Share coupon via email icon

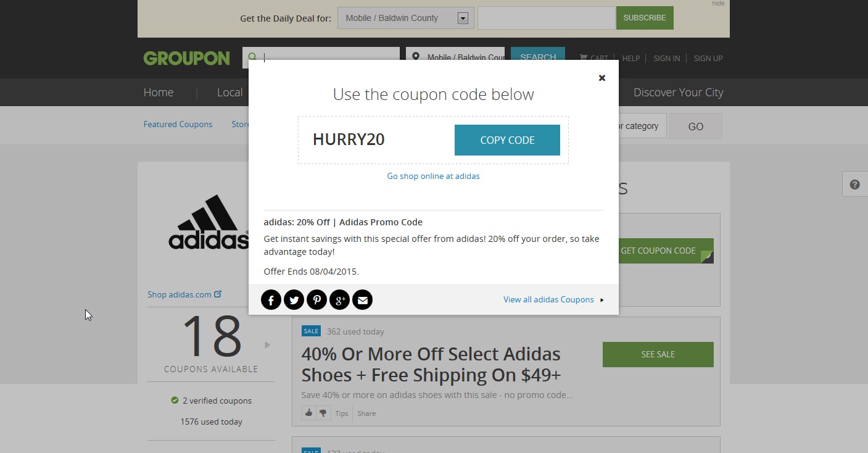tap(362, 300)
